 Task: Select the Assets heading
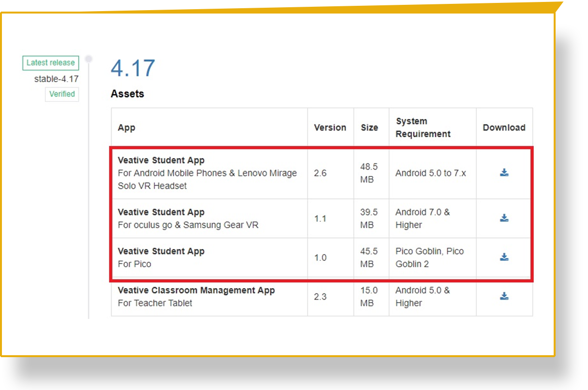tap(127, 94)
